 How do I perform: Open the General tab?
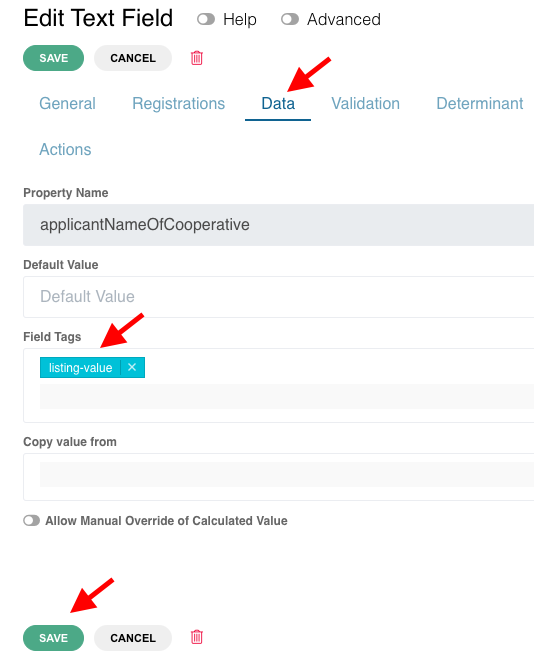67,103
